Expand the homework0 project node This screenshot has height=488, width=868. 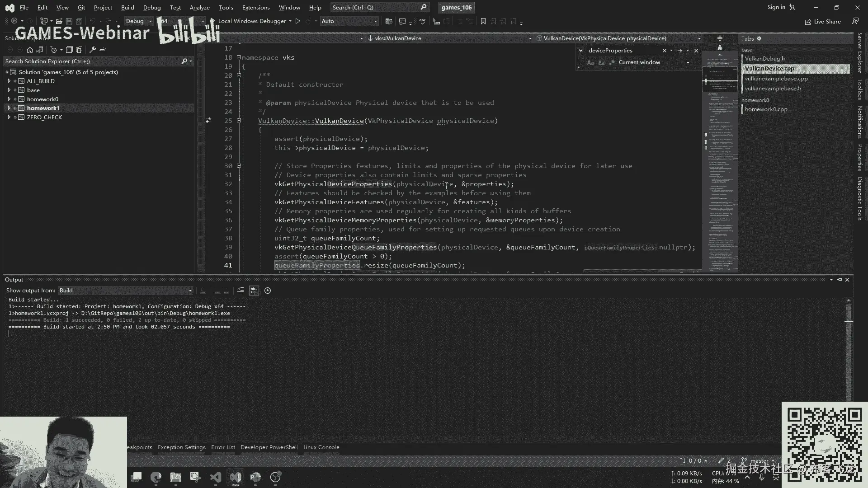(9, 99)
